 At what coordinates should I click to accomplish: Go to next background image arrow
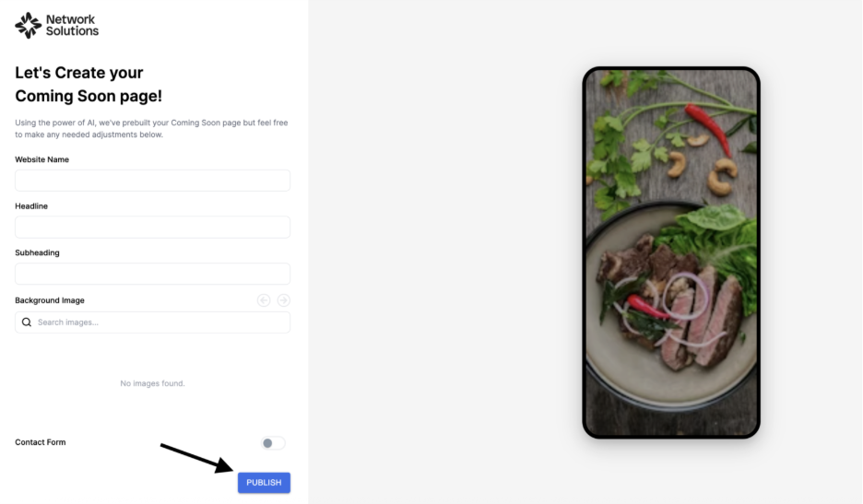point(283,300)
